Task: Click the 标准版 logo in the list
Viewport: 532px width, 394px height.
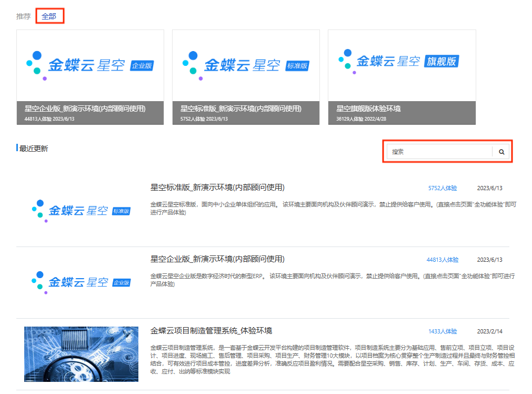Action: pyautogui.click(x=81, y=211)
